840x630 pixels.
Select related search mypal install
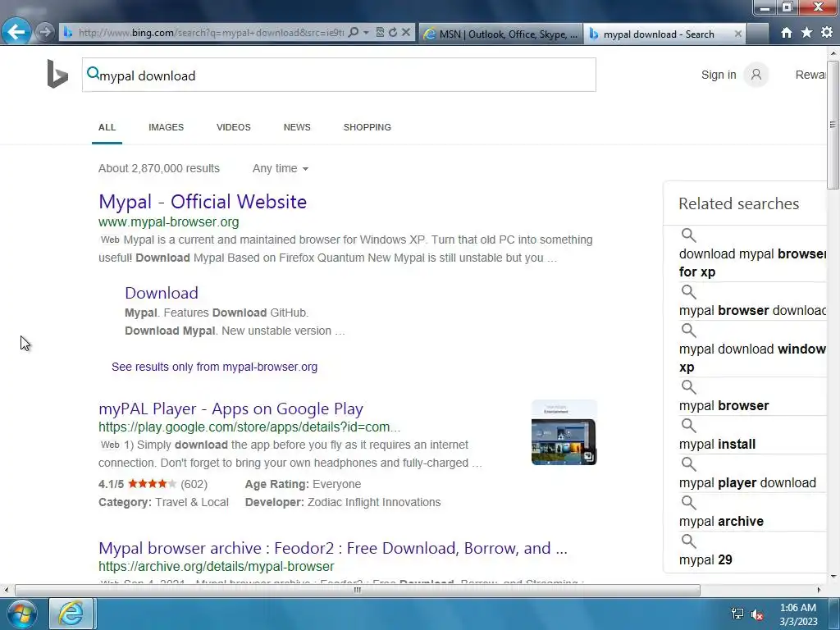click(x=717, y=445)
